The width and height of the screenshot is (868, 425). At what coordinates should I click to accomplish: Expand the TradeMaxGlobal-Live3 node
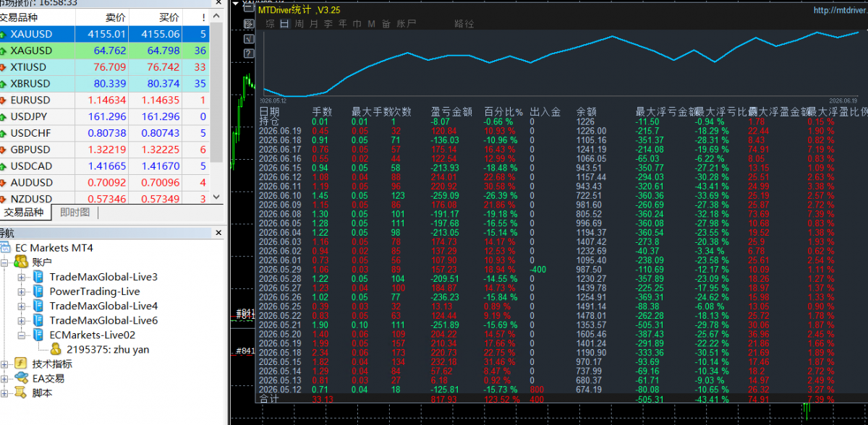tap(22, 277)
